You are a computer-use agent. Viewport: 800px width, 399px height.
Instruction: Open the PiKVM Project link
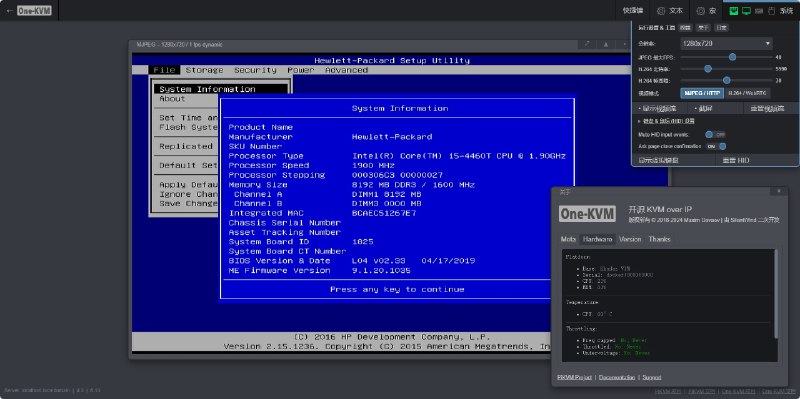[574, 378]
